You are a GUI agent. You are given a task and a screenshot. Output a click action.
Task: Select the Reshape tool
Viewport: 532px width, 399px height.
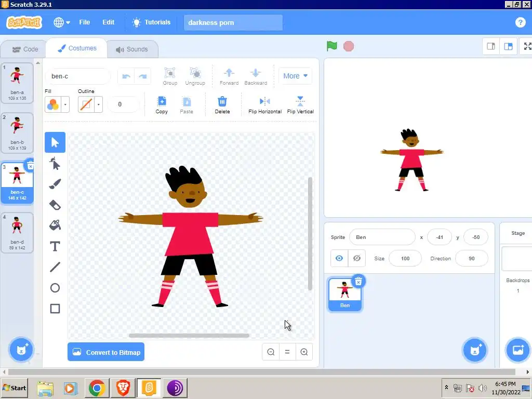[55, 164]
